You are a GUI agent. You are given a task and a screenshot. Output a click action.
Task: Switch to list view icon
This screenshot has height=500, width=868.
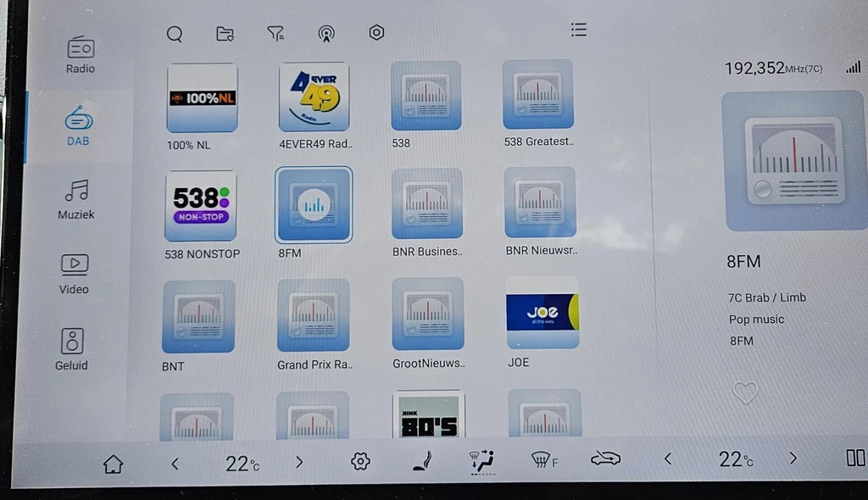579,30
